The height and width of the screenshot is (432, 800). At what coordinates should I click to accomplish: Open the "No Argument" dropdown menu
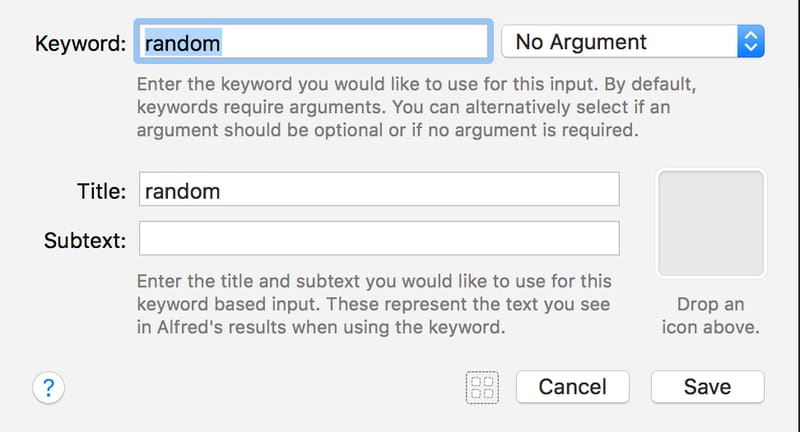point(632,42)
